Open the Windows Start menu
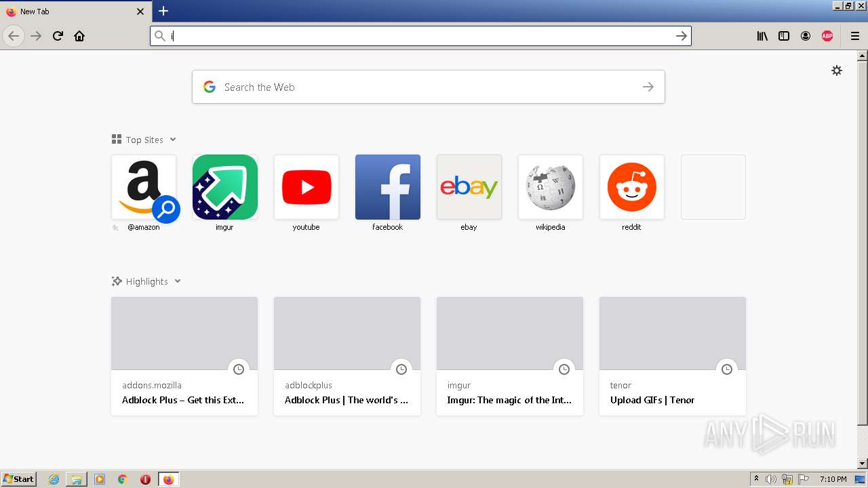 [x=18, y=479]
